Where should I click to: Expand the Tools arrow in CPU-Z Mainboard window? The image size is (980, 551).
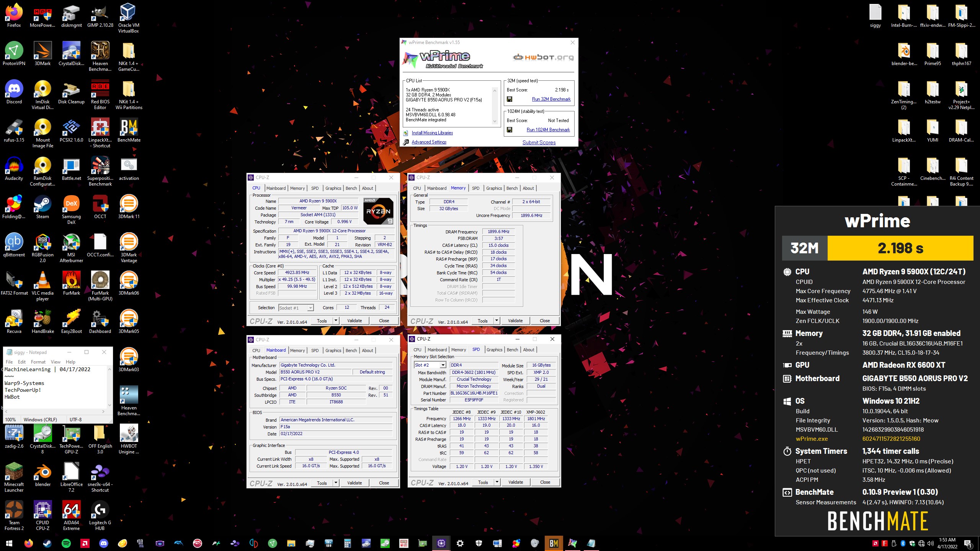336,483
